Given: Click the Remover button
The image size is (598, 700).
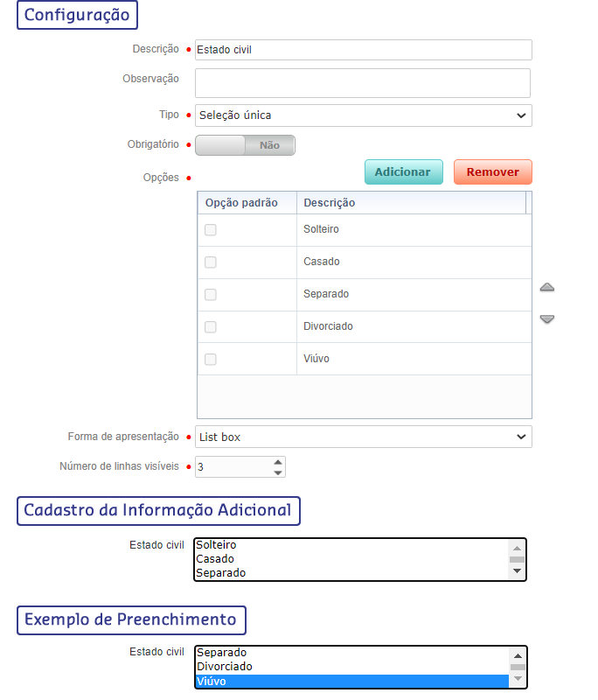Looking at the screenshot, I should [492, 172].
